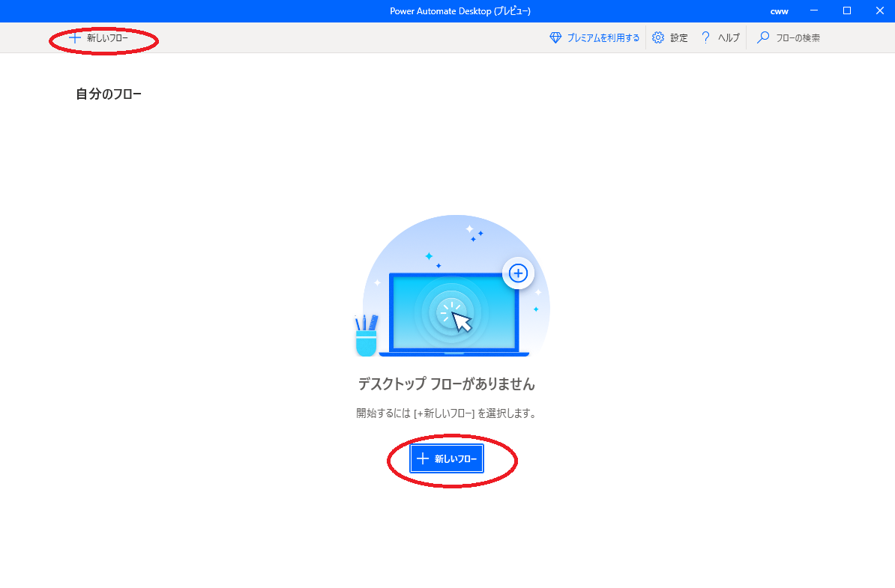Focus the フローの検索 search field

point(798,38)
